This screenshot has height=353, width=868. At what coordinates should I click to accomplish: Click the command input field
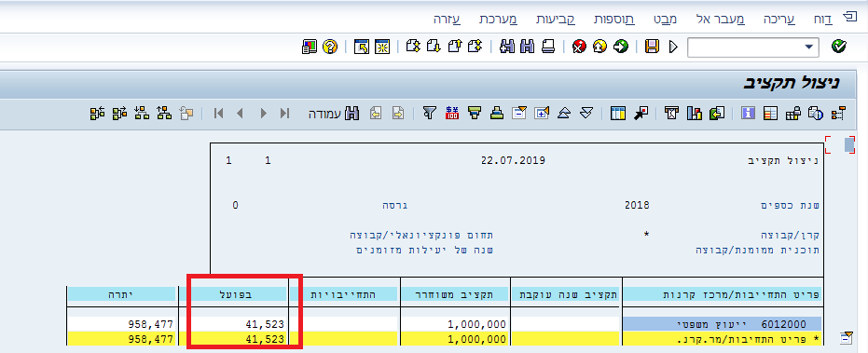(745, 47)
